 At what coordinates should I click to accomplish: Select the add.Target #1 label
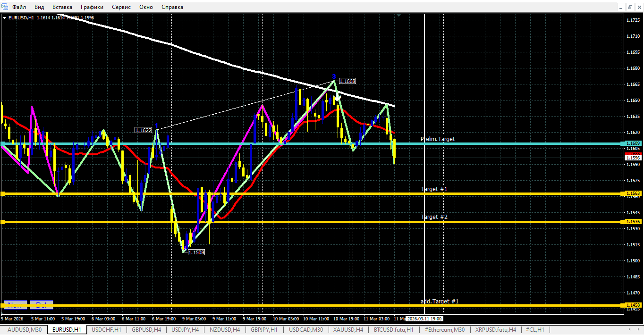click(x=440, y=301)
